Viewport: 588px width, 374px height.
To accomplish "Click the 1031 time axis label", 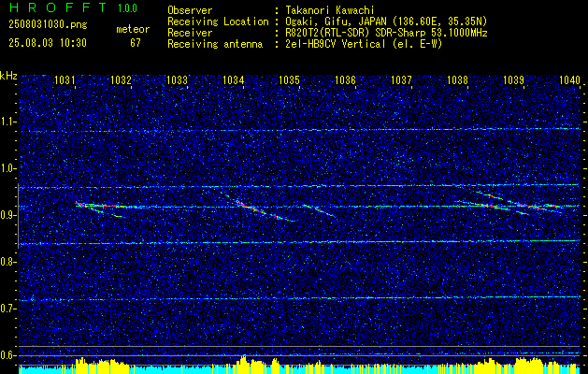I will [65, 79].
